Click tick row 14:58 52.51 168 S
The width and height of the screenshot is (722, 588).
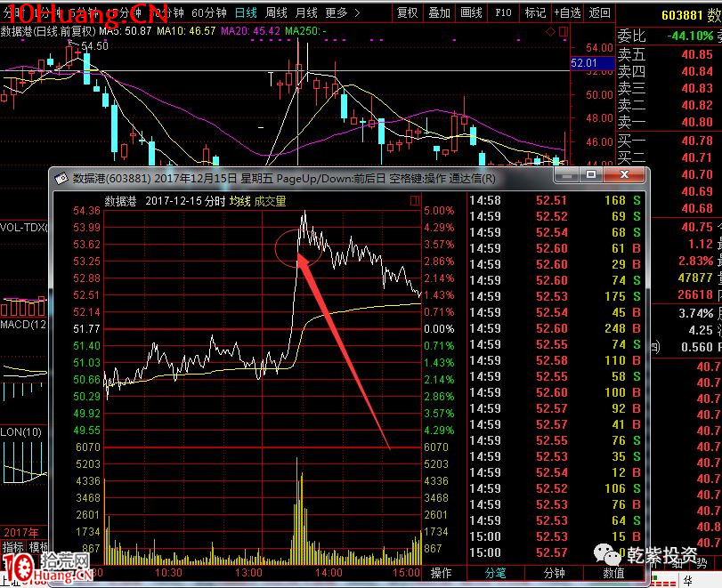pyautogui.click(x=555, y=201)
